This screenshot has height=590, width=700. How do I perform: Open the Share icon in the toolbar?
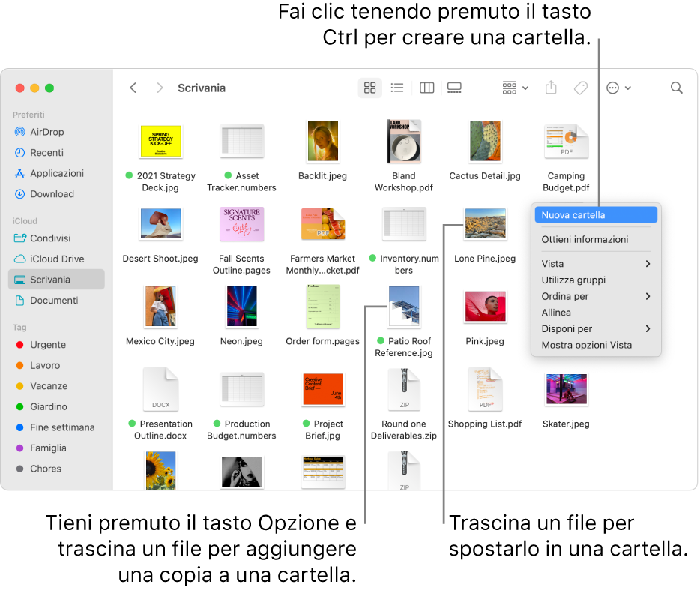(551, 88)
